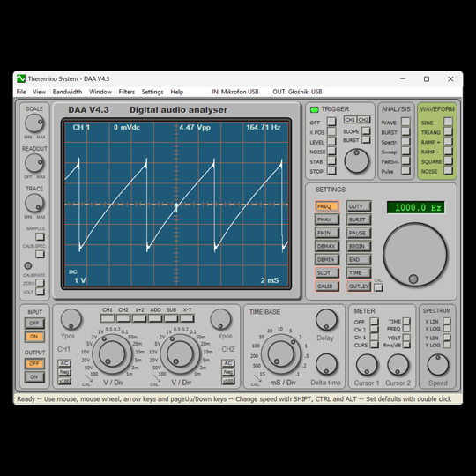Click the TRACE brightness knob
Image resolution: width=476 pixels, height=476 pixels.
pos(34,203)
